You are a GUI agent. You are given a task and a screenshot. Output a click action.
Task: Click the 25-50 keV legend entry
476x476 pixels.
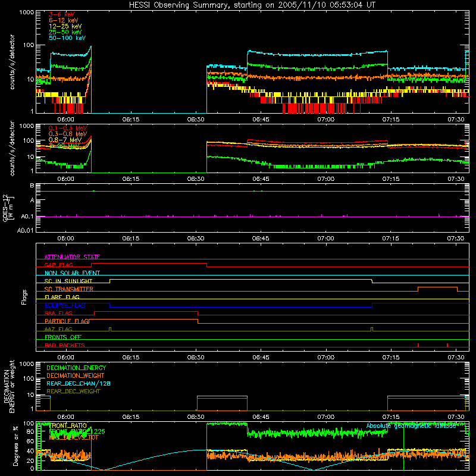(65, 32)
